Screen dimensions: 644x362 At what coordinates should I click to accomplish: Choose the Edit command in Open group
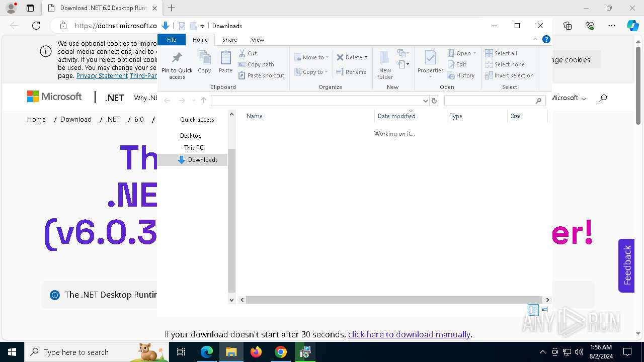(x=457, y=64)
